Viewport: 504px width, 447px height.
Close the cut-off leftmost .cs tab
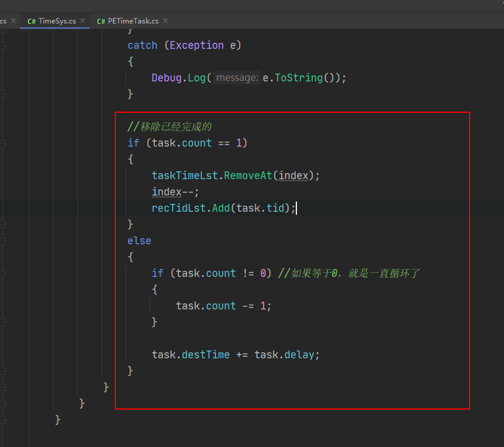click(x=13, y=21)
